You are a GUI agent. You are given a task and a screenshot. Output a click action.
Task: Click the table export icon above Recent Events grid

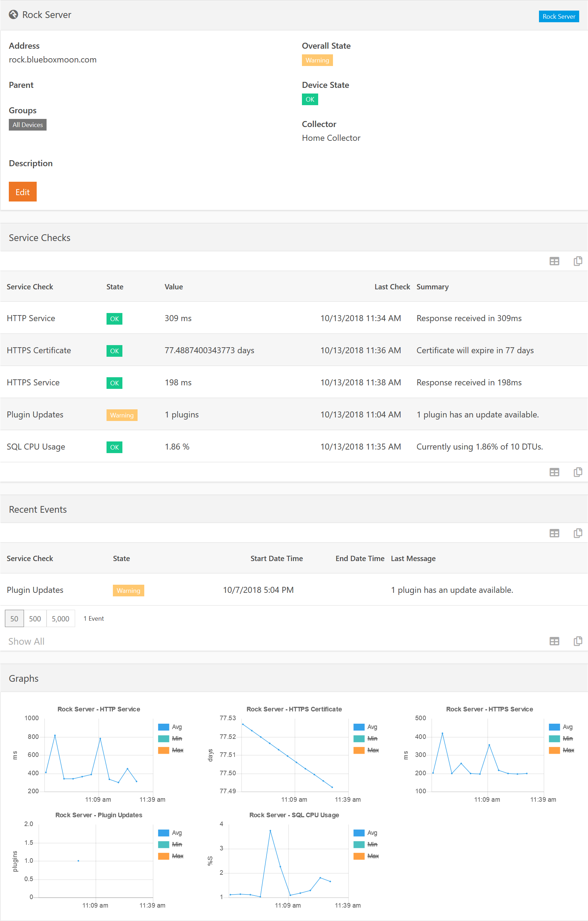coord(554,533)
